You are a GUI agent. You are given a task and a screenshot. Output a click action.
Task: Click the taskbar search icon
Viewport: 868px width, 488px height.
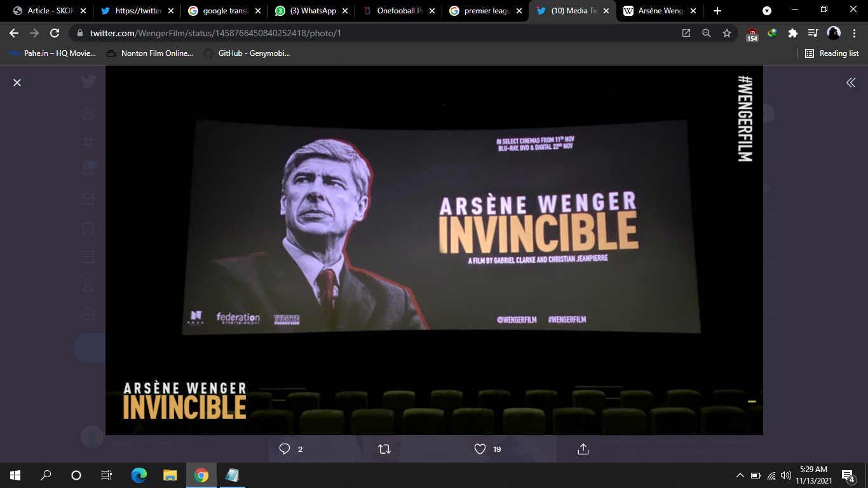(46, 475)
